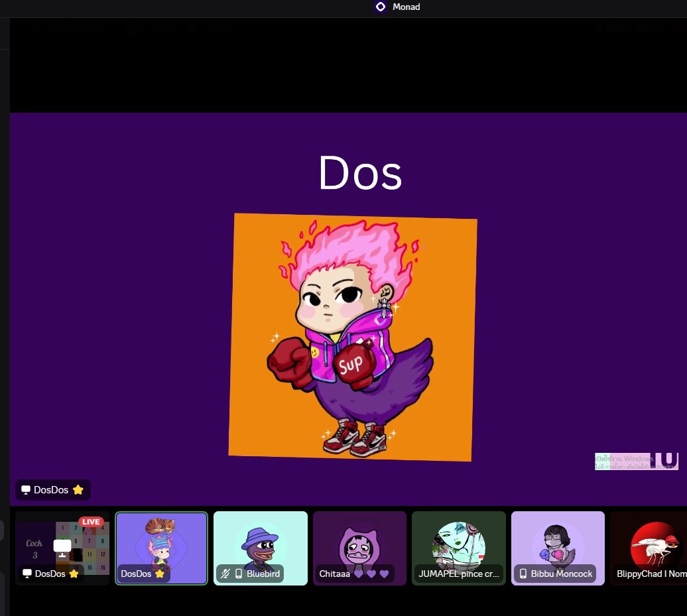Click the screen-share monitor icon in stream tile center

tap(62, 548)
